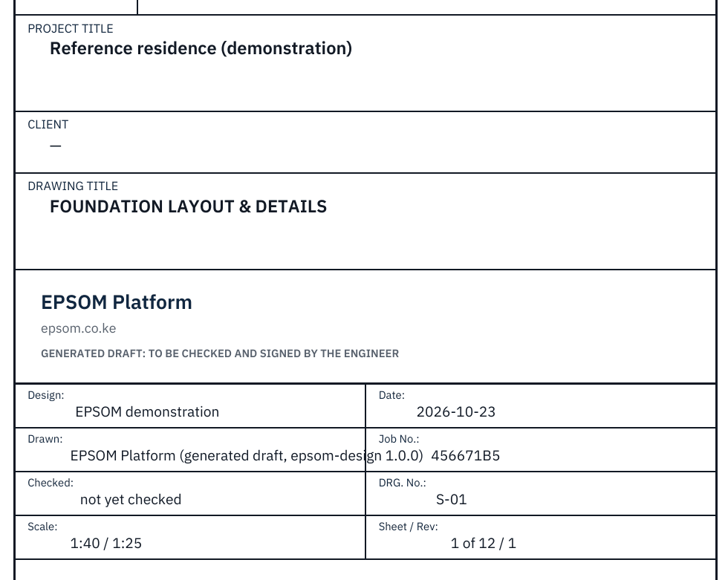Select the 'Design:' field label
The width and height of the screenshot is (728, 580).
tap(46, 395)
